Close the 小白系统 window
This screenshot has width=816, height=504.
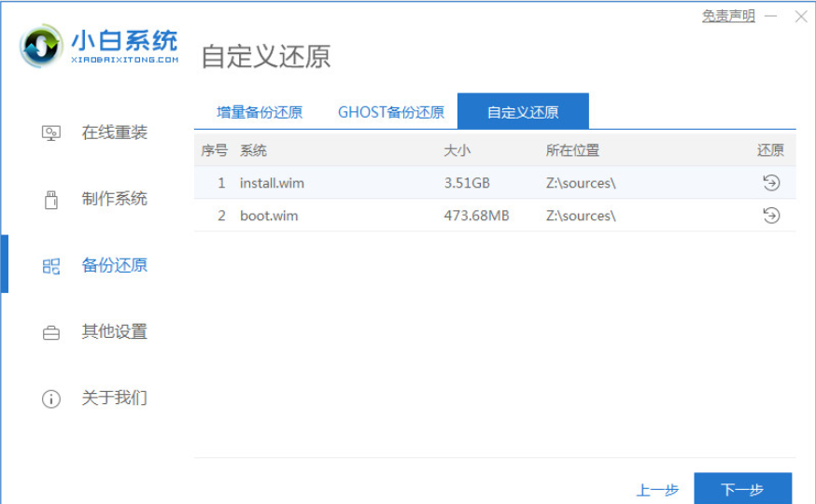point(800,16)
